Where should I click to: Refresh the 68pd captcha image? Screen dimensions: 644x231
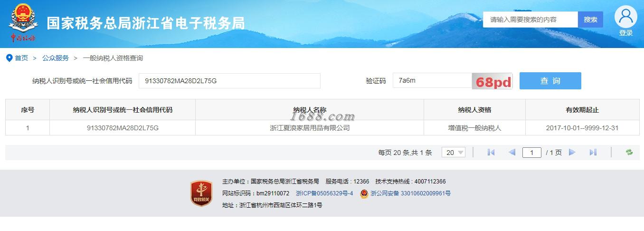(x=492, y=81)
